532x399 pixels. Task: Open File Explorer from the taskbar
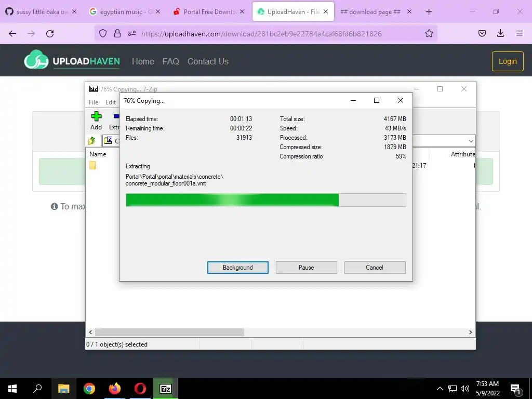pyautogui.click(x=63, y=389)
